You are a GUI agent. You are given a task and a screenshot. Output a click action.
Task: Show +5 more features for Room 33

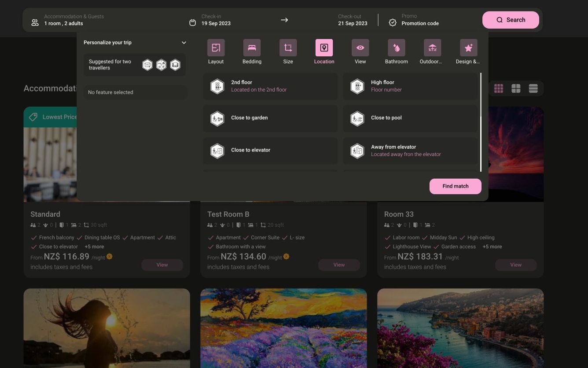(492, 247)
